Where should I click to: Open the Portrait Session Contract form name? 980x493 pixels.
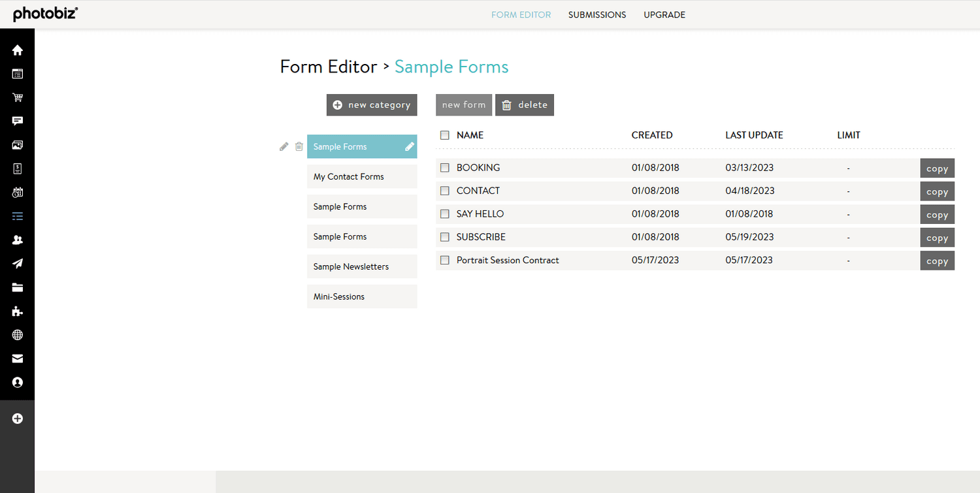[x=508, y=260]
